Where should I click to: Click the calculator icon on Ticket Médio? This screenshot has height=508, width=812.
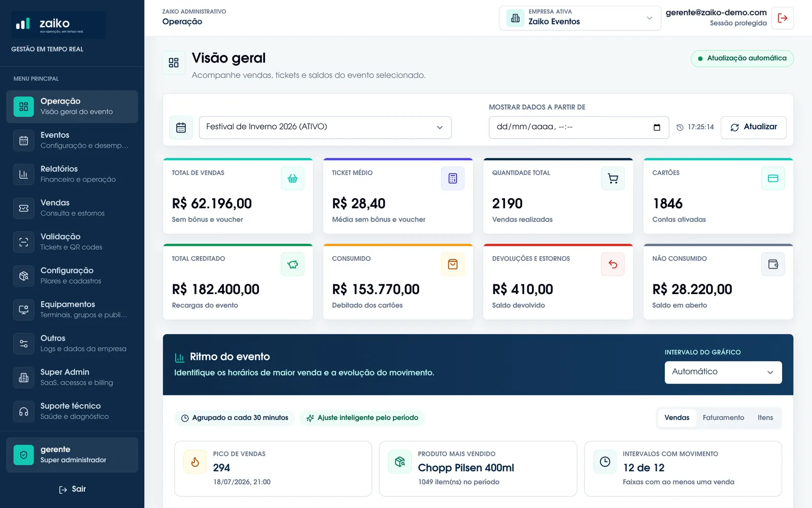coord(453,178)
